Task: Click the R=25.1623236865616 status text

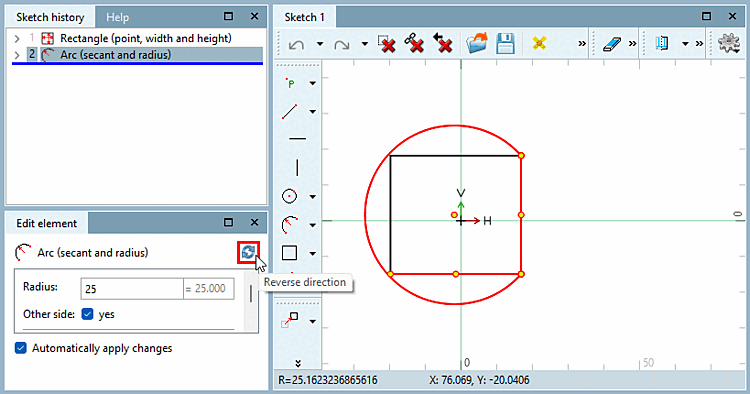Action: click(328, 381)
